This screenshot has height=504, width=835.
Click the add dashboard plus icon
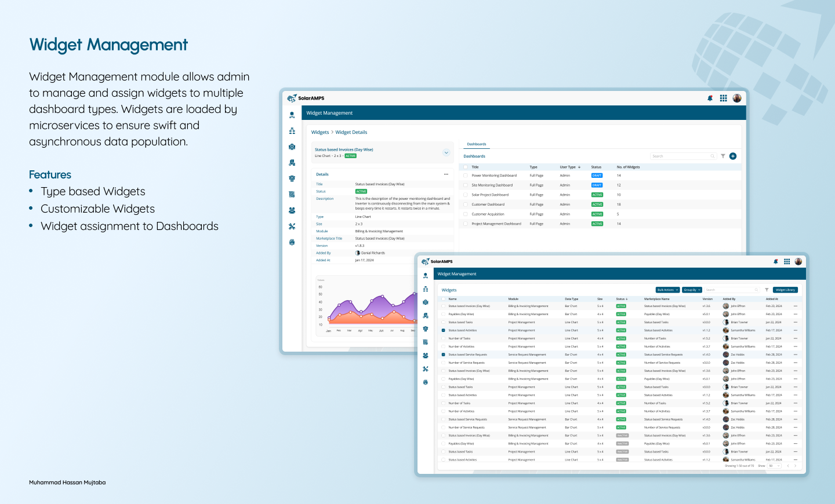pos(732,156)
